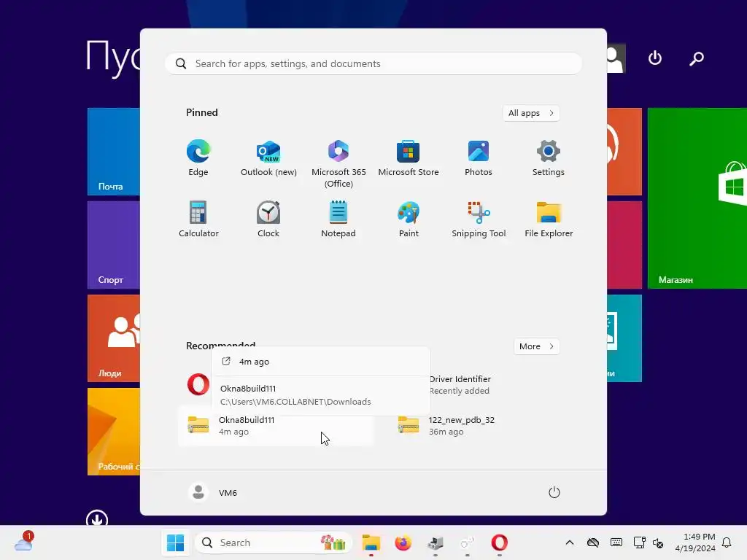Expand the All apps list

[x=531, y=113]
